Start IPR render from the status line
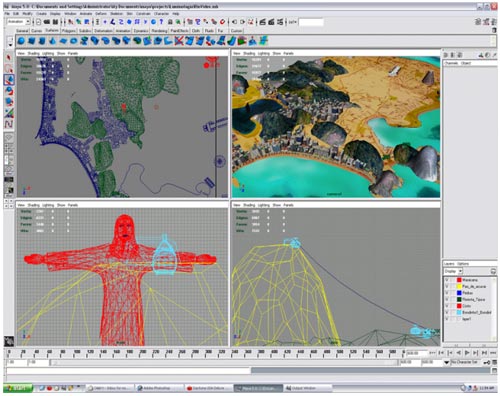Viewport: 500px width, 396px height. [271, 22]
